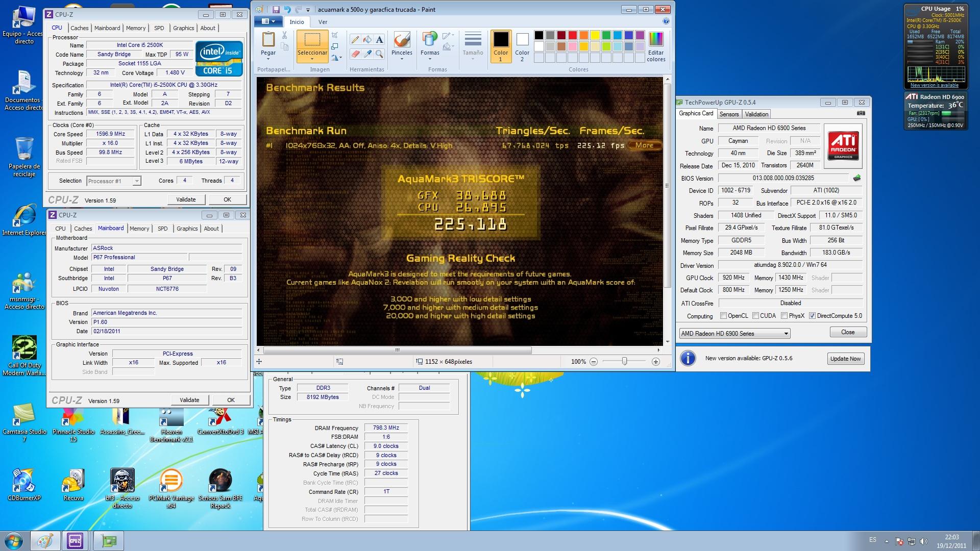Click the Pegar clipboard icon in Paint
The width and height of the screenshot is (980, 551).
coord(268,39)
